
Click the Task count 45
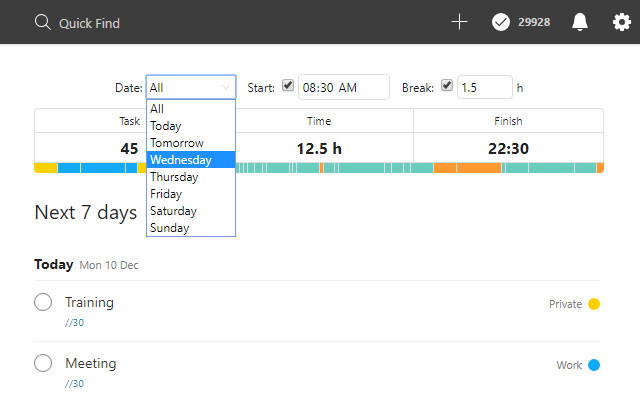click(129, 149)
